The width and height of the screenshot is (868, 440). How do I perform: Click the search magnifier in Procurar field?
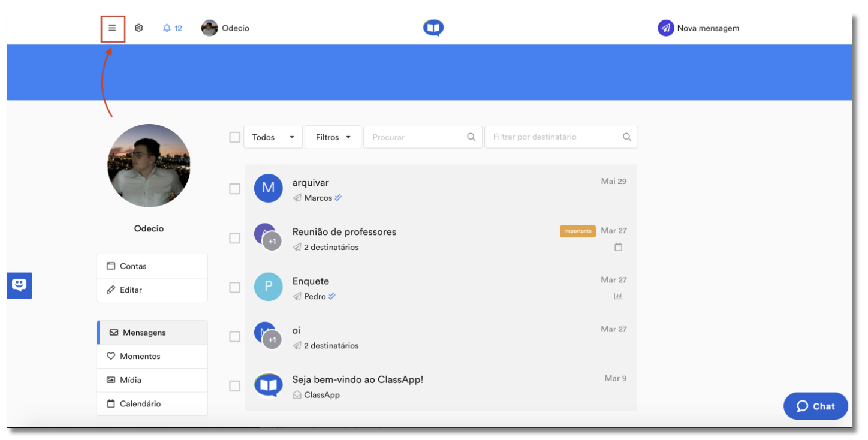(472, 137)
